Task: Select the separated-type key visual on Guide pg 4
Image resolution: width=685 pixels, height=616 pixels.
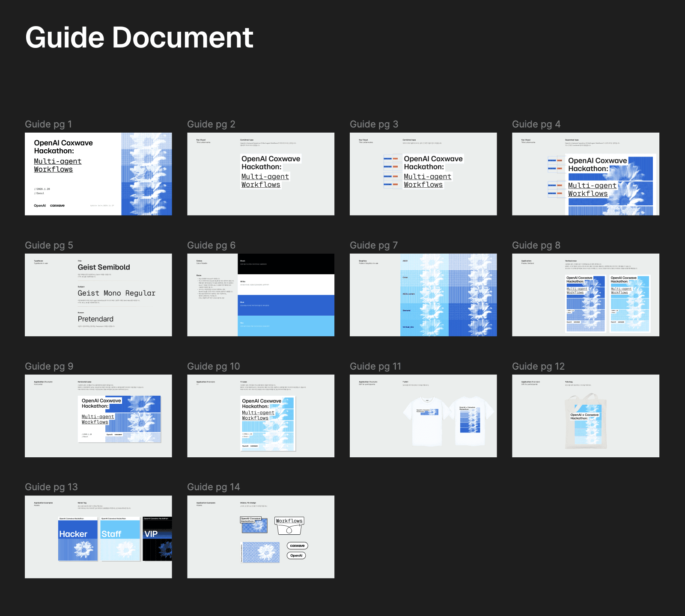Action: (611, 184)
